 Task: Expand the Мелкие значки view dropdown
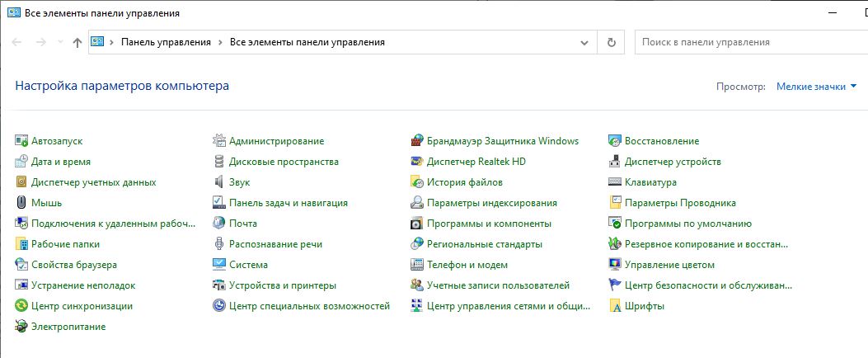[816, 86]
